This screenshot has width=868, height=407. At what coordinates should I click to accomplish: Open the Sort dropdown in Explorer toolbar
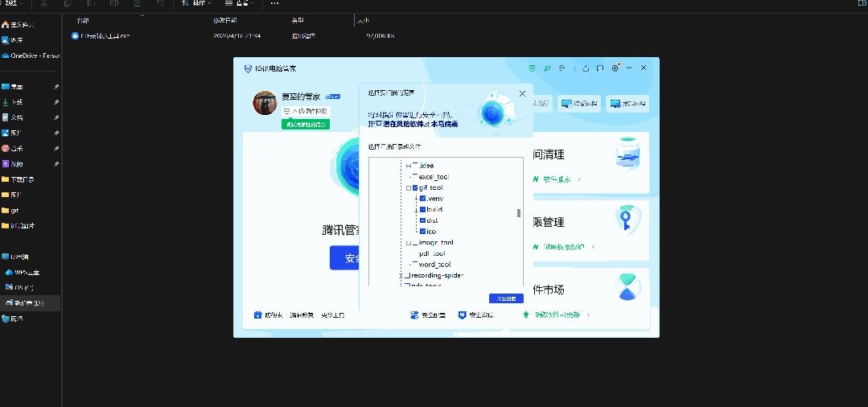click(x=195, y=3)
